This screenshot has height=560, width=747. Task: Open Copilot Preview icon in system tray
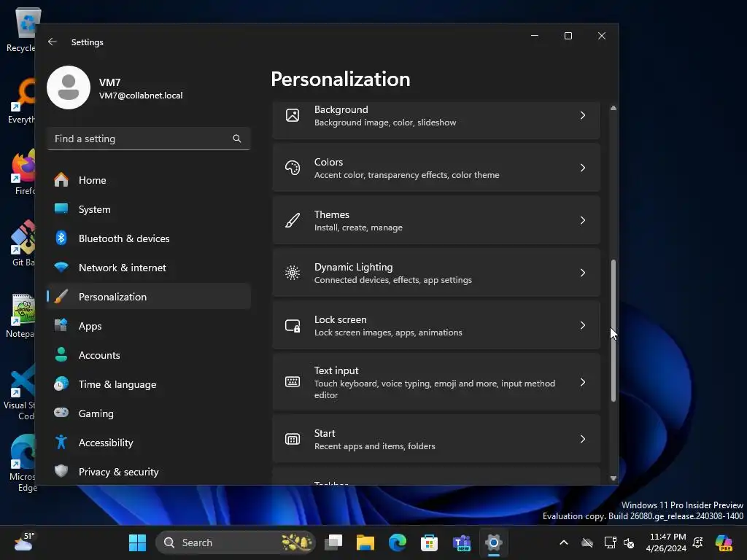(x=724, y=542)
